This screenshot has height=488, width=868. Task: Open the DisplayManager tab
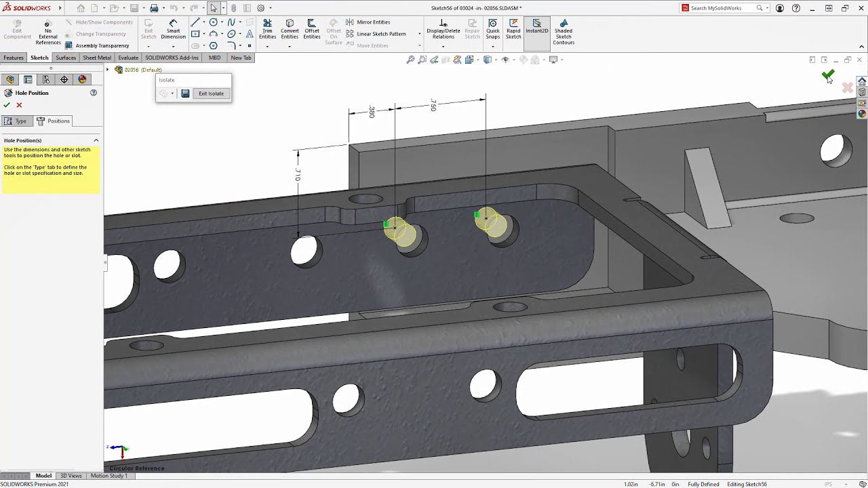pos(82,79)
